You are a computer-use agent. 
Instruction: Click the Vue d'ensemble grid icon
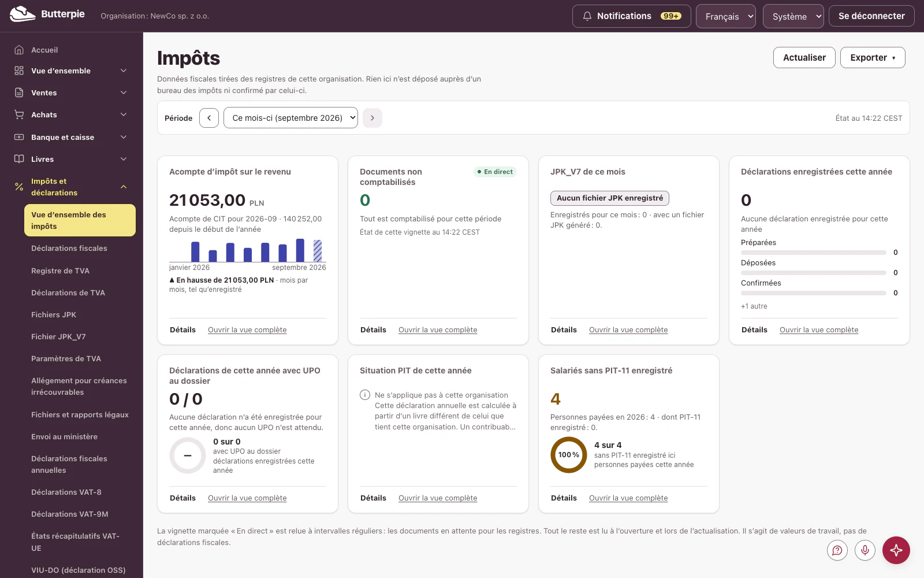[19, 71]
